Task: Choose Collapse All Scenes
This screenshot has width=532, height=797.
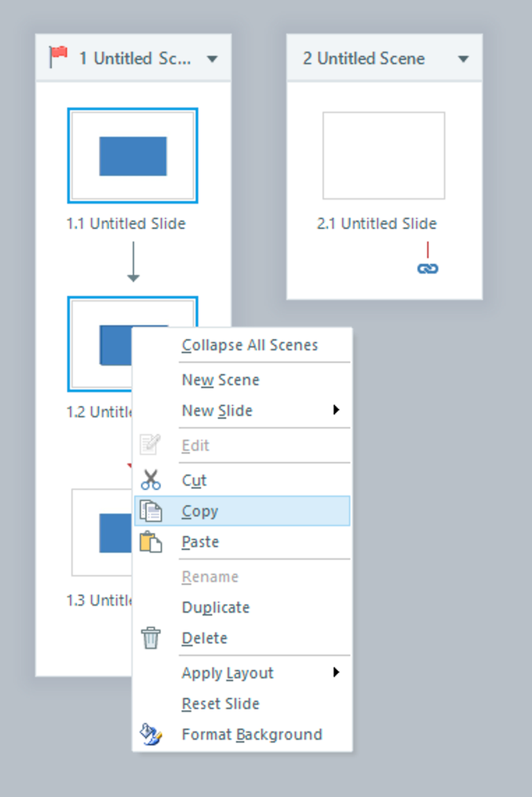Action: [250, 345]
